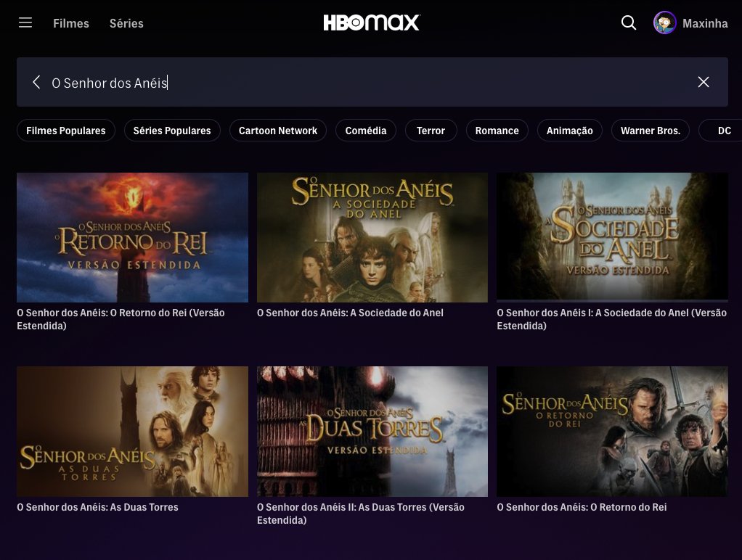The height and width of the screenshot is (560, 742).
Task: Click title text O Retorno do Rei (Versão Estendida)
Action: [x=121, y=319]
